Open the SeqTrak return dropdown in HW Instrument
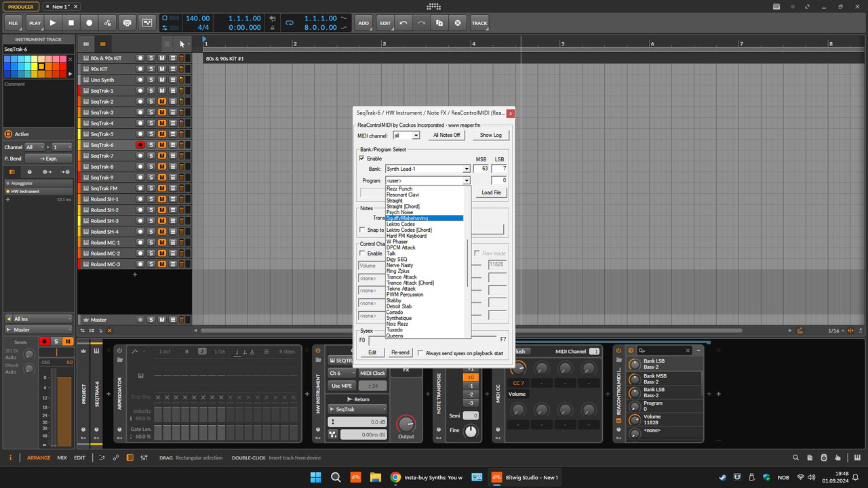868x488 pixels. point(357,409)
